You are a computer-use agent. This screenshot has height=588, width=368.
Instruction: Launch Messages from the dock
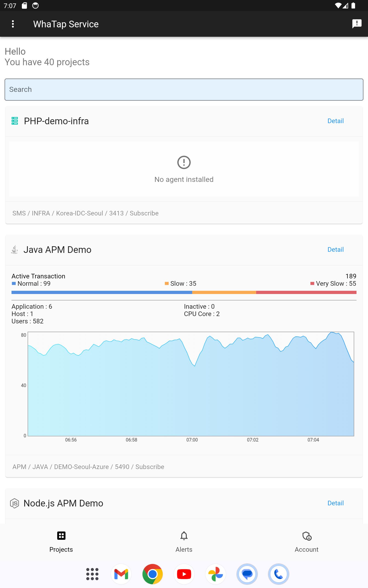point(247,574)
